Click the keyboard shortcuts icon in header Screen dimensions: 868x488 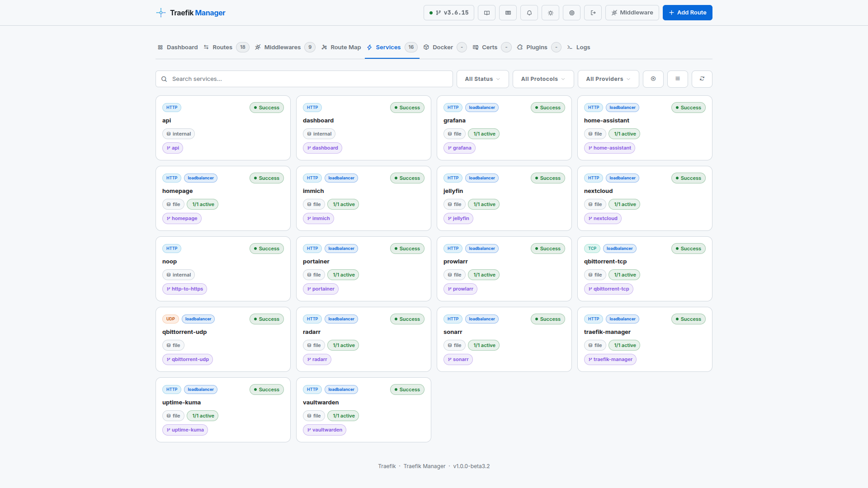pos(508,13)
